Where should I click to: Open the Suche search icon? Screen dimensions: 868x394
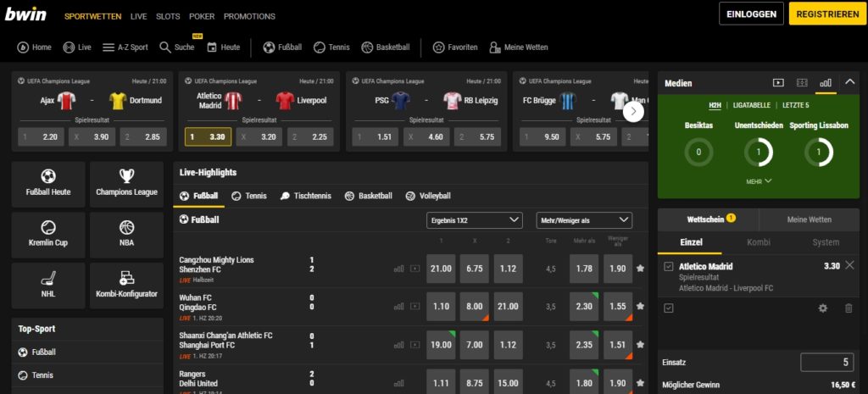pyautogui.click(x=165, y=47)
